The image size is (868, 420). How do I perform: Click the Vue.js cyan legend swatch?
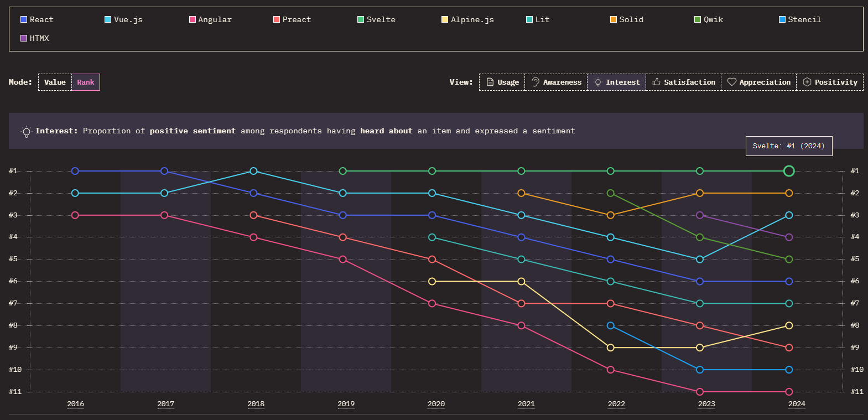tap(108, 19)
